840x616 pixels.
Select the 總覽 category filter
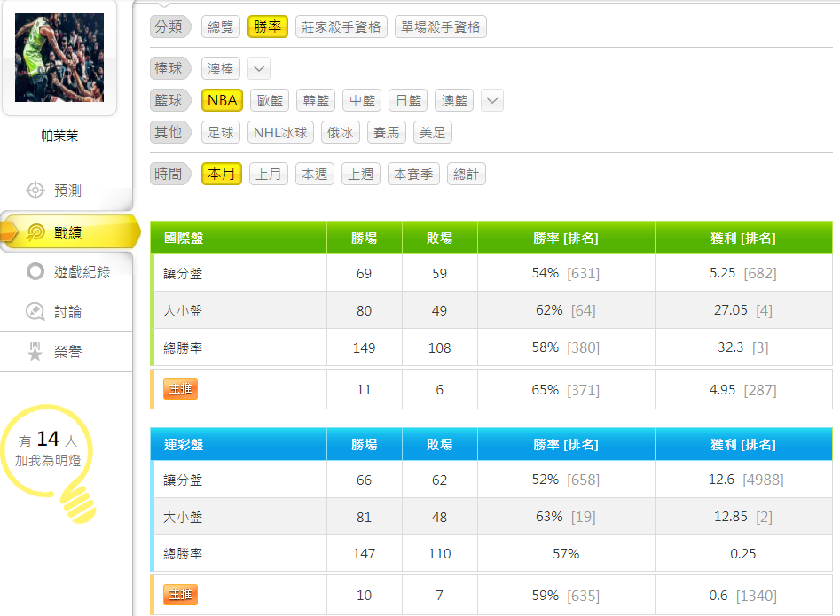pyautogui.click(x=221, y=27)
